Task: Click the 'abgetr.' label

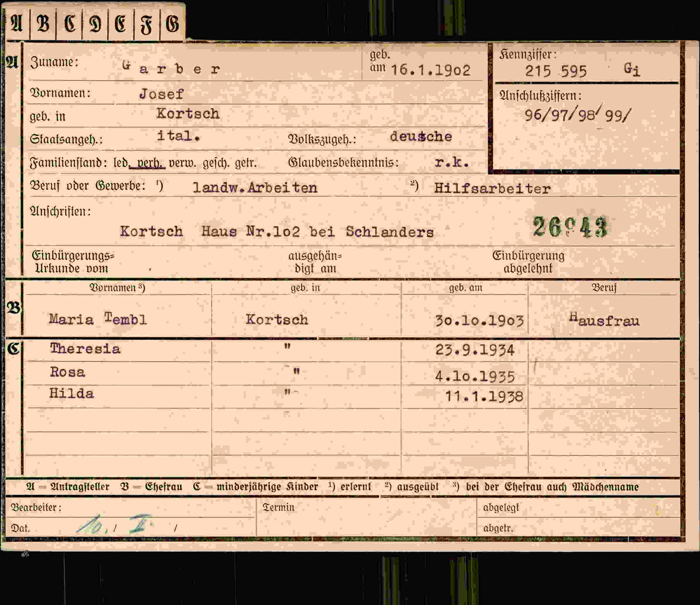Action: (x=498, y=528)
